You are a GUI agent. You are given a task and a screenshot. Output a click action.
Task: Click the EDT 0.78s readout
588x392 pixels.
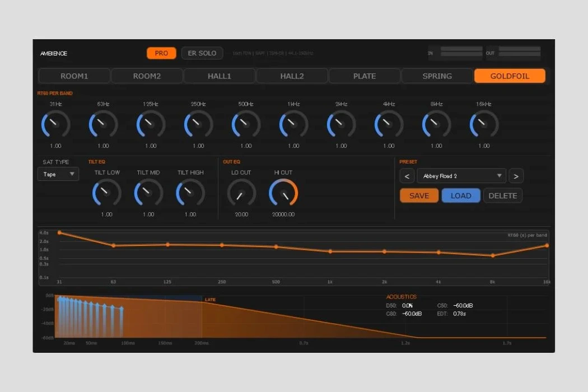[x=451, y=314]
